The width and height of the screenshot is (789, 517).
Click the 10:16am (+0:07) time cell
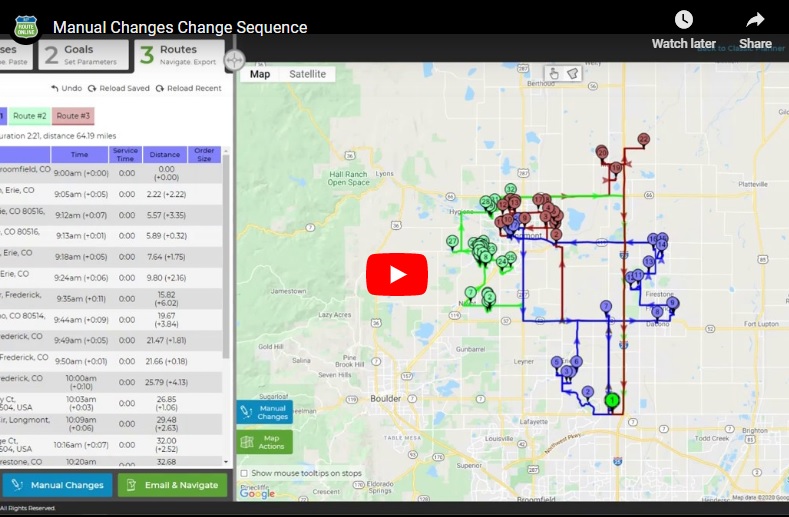tap(81, 445)
